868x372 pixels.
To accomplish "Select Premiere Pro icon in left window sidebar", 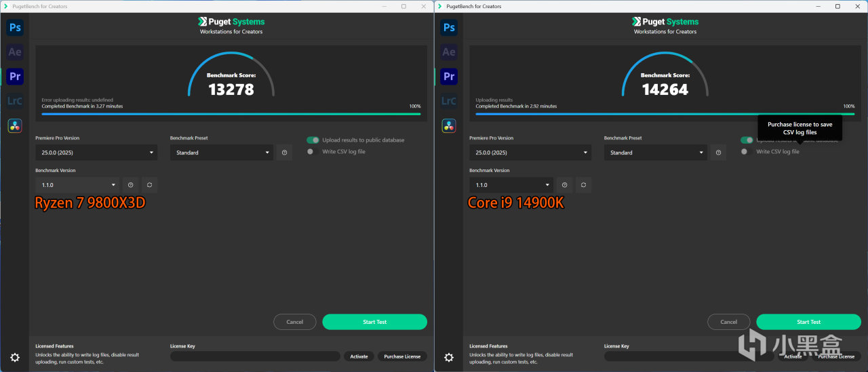I will [x=15, y=77].
